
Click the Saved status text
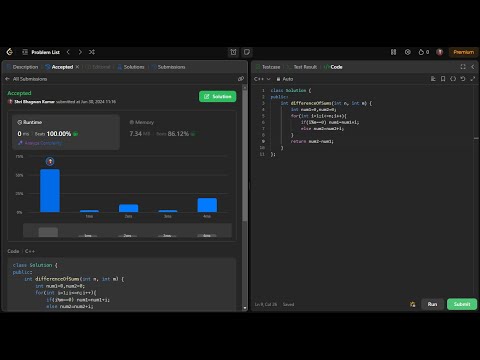[288, 304]
